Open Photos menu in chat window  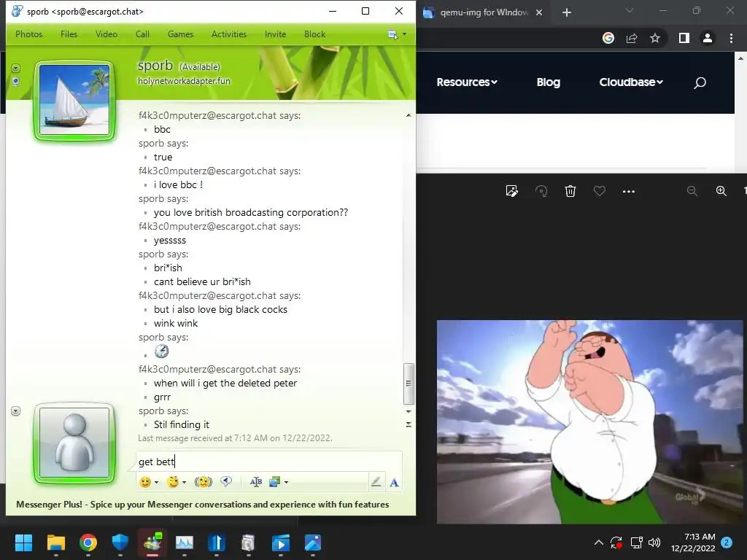[x=28, y=34]
